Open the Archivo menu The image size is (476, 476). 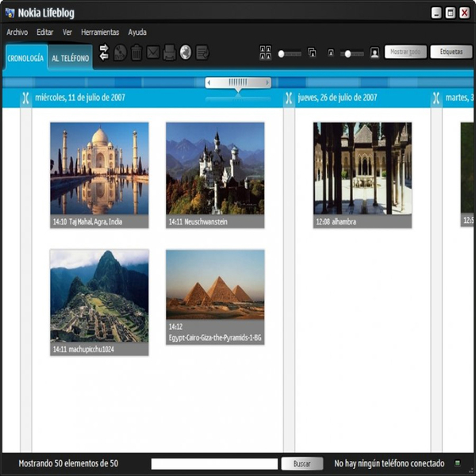click(x=17, y=33)
